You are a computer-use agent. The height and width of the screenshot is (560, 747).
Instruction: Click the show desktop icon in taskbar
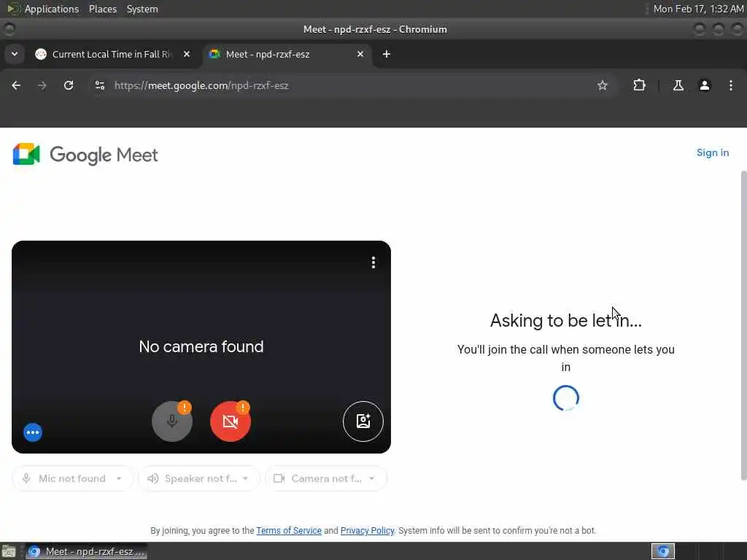coord(9,551)
